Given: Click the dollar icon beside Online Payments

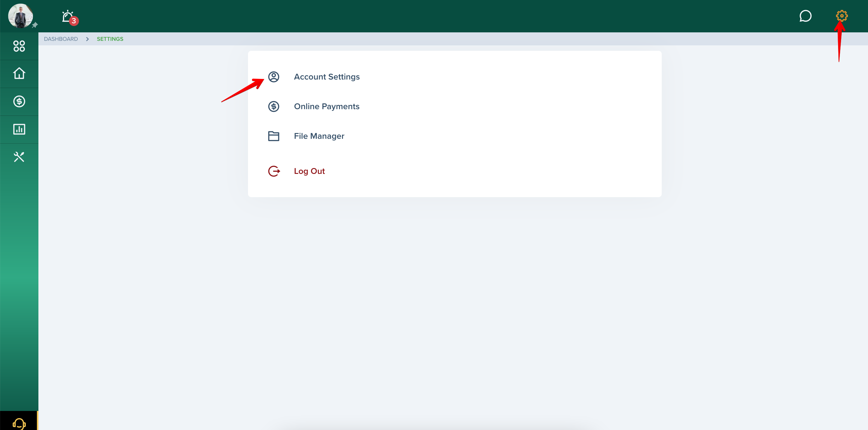Looking at the screenshot, I should (274, 106).
